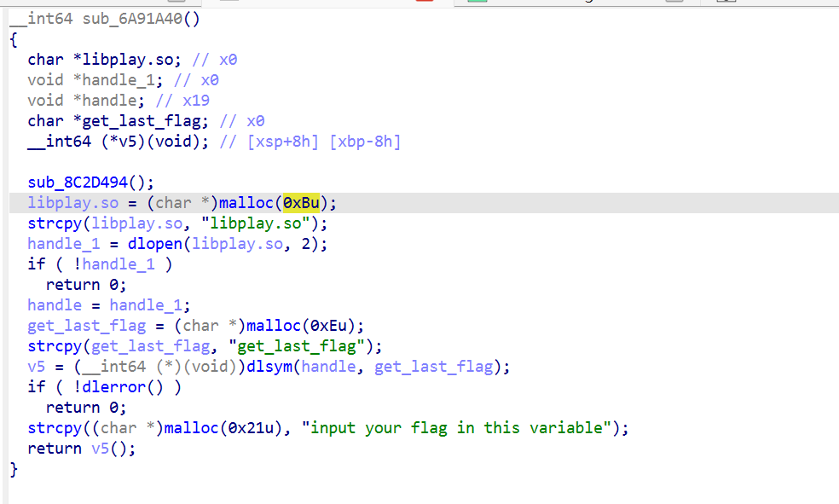Click return 0 under the dlerror check

pyautogui.click(x=85, y=408)
